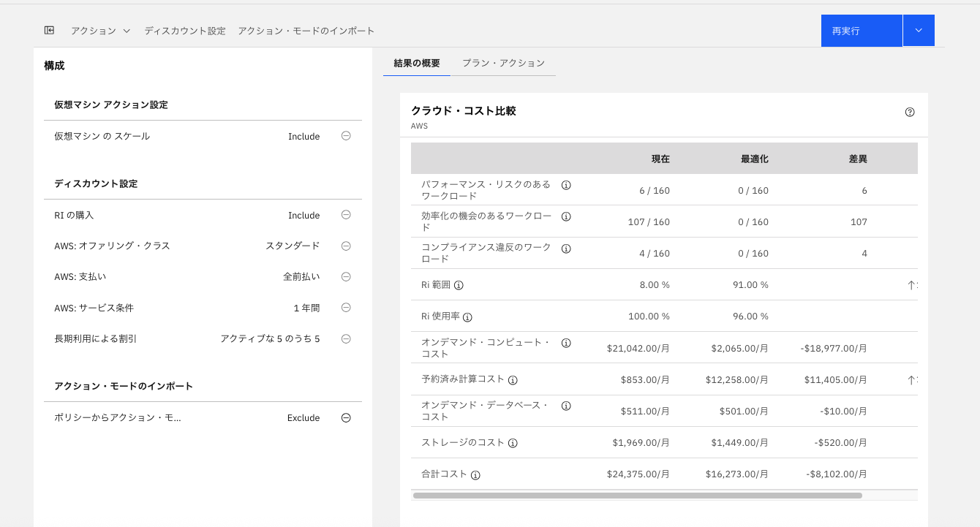Click info icon next to ストレージのコスト
980x527 pixels.
(513, 443)
